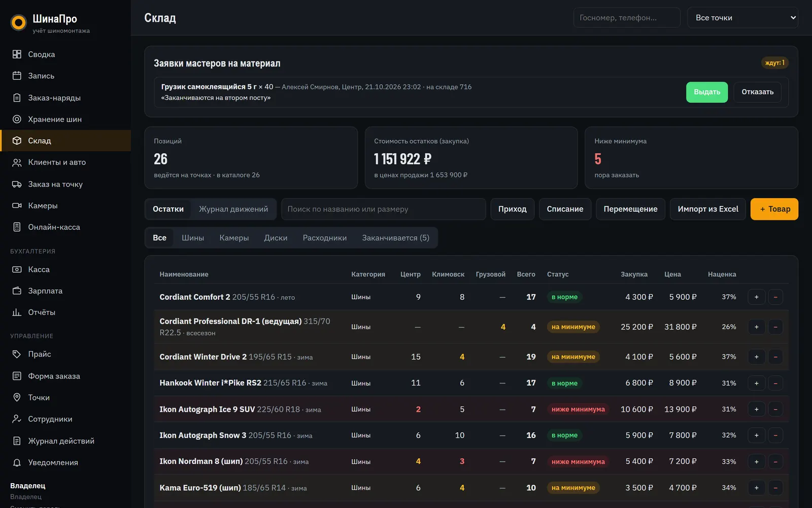Select the Остатки tab
Image resolution: width=812 pixels, height=508 pixels.
(168, 209)
